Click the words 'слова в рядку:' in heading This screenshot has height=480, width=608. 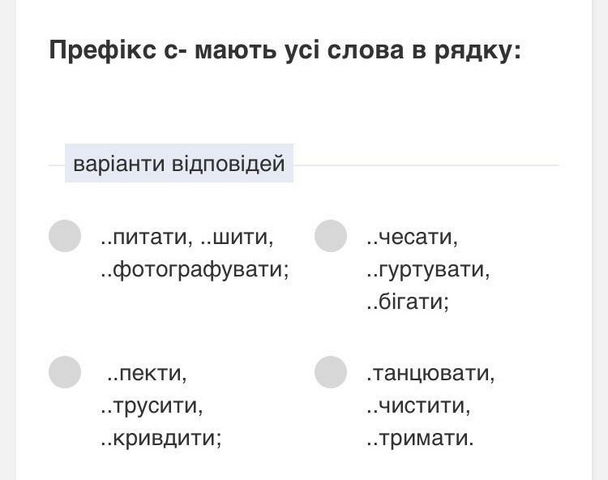[x=424, y=50]
